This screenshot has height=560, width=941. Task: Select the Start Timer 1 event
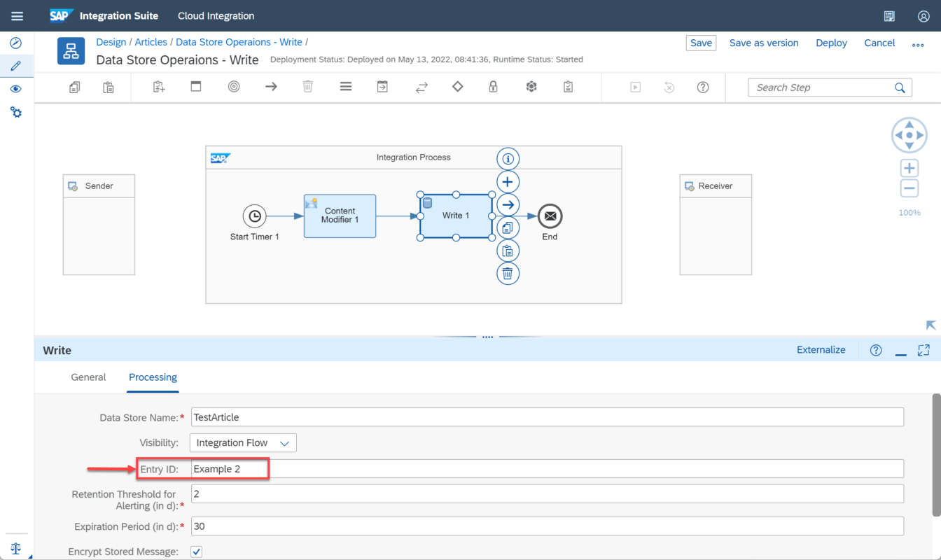point(255,216)
